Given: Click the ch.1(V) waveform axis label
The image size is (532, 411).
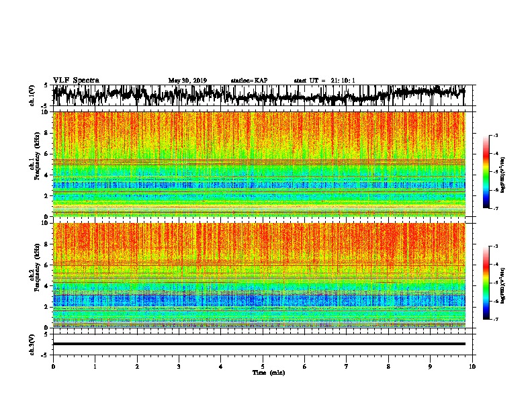Looking at the screenshot, I should tap(32, 95).
